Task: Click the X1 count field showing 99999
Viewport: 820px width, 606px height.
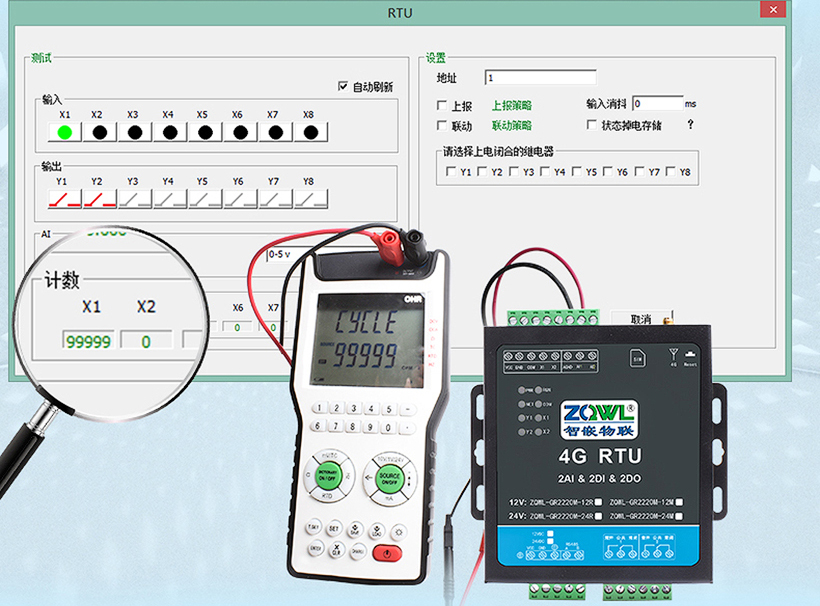Action: pyautogui.click(x=88, y=341)
